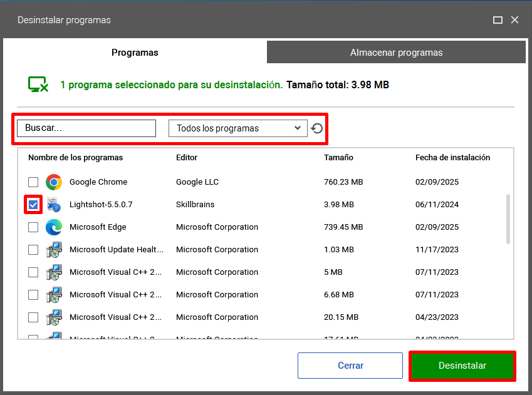Click the Microsoft Edge program icon

coord(54,227)
